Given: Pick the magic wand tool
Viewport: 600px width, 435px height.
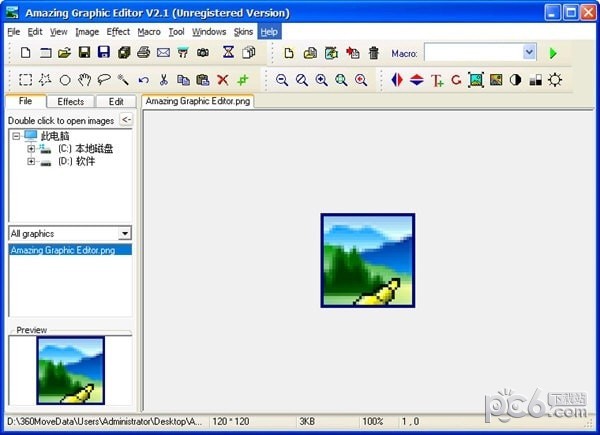Looking at the screenshot, I should pos(123,80).
